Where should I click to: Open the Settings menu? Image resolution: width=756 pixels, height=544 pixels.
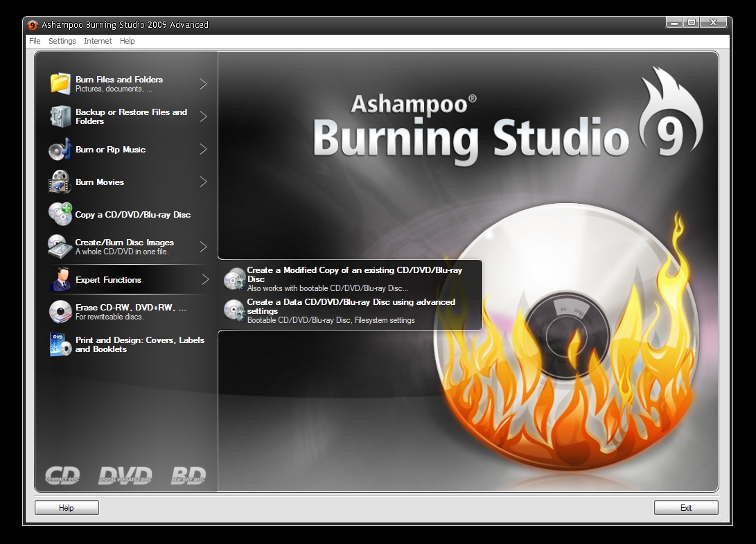click(62, 41)
